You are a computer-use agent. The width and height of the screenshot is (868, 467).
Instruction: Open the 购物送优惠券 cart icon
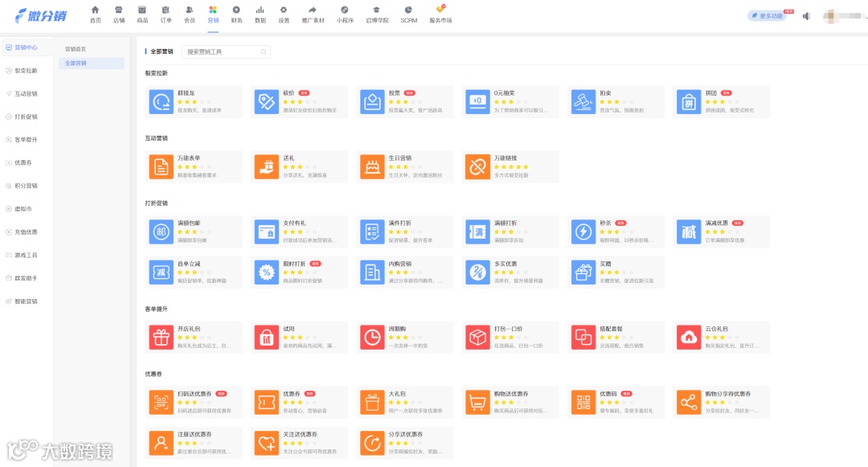(x=477, y=402)
